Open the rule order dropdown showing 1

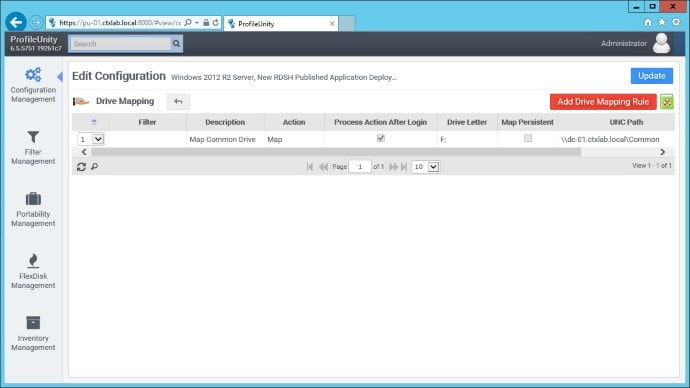[91, 139]
